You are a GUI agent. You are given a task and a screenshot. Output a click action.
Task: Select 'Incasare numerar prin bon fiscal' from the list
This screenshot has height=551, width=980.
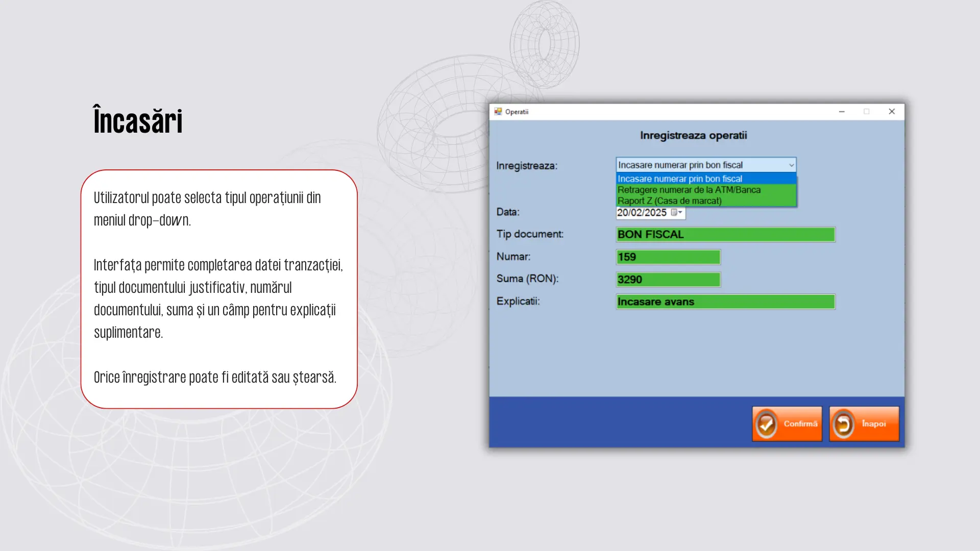tap(706, 179)
